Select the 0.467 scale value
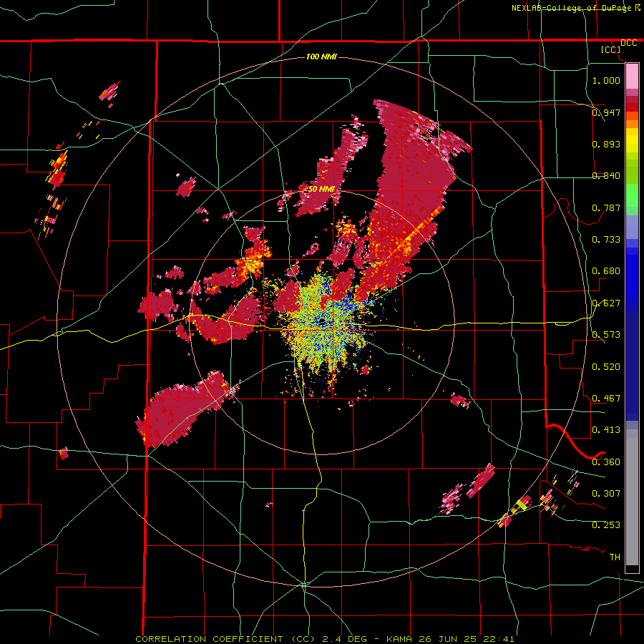The height and width of the screenshot is (644, 644). (606, 398)
